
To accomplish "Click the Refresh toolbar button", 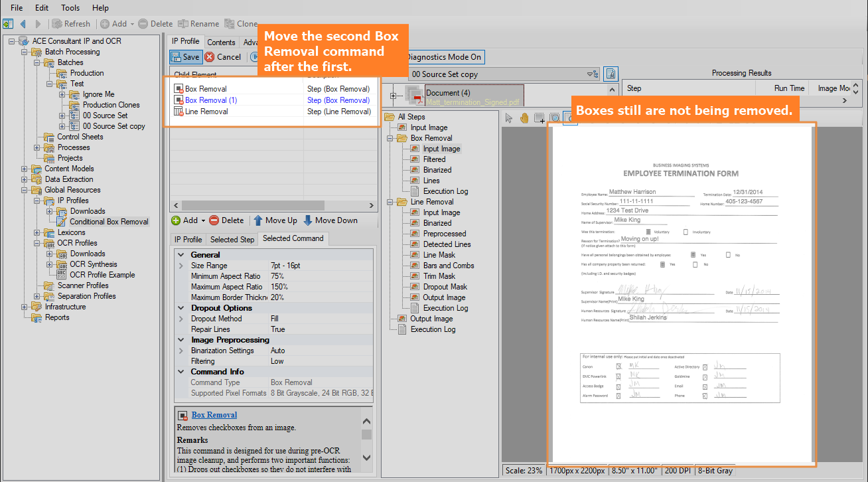I will click(x=71, y=24).
